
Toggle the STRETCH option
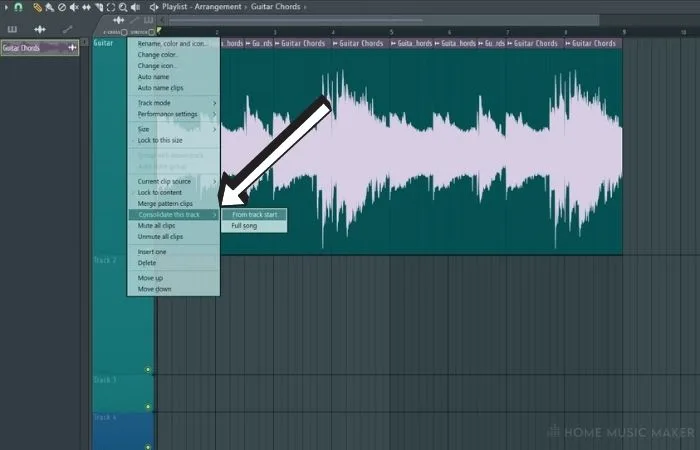(151, 32)
